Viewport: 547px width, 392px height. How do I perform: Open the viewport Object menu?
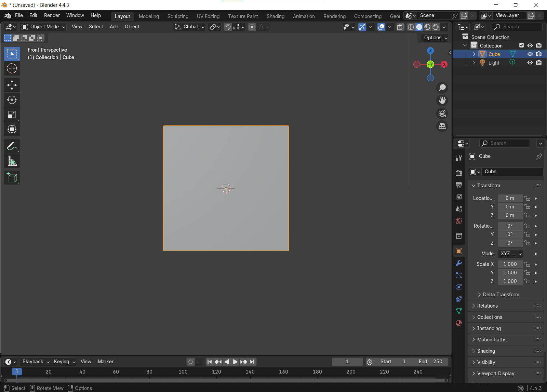(x=132, y=27)
